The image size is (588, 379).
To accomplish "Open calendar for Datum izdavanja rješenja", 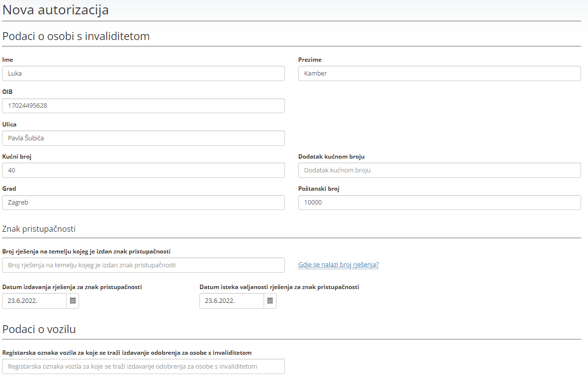I will (x=73, y=301).
